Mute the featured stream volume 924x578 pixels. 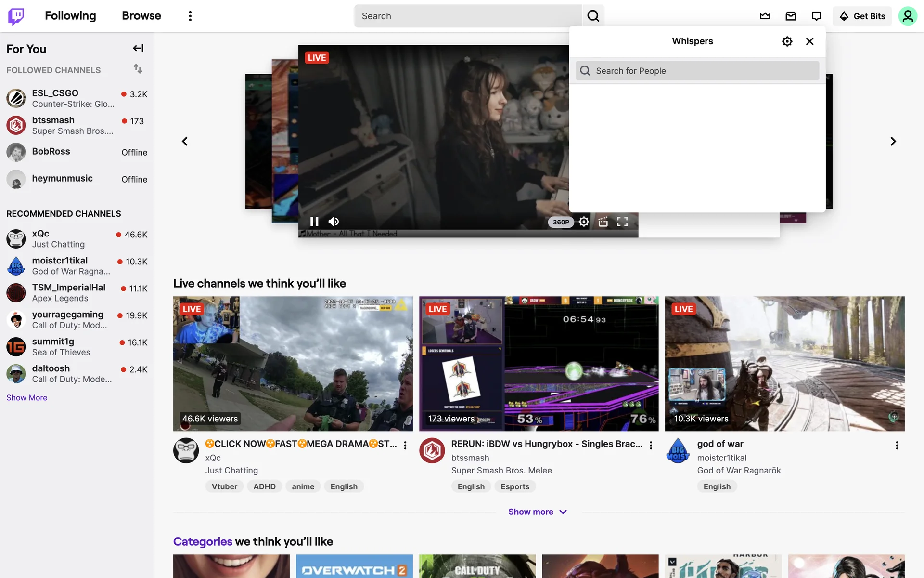click(334, 222)
